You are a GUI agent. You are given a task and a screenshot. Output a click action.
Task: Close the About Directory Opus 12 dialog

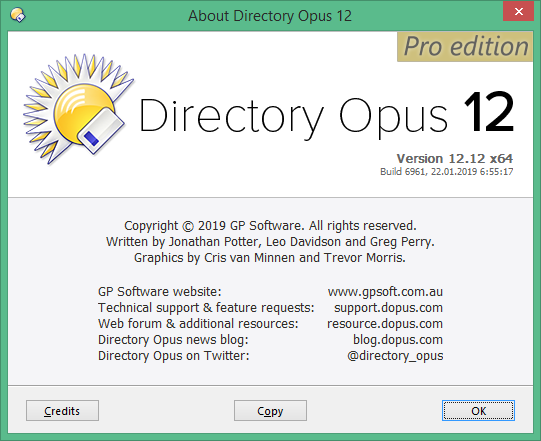tap(518, 11)
